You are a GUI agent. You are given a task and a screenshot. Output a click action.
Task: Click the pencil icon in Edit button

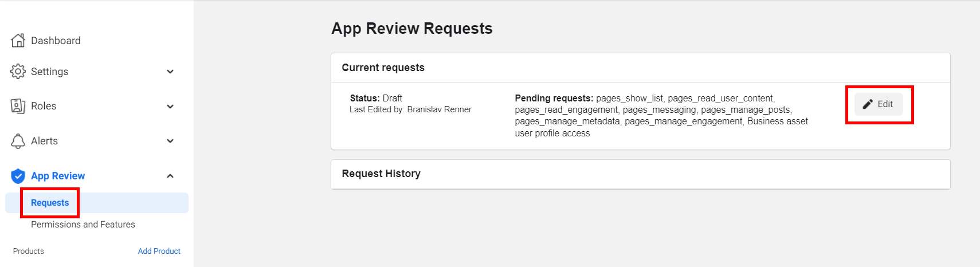[x=868, y=104]
